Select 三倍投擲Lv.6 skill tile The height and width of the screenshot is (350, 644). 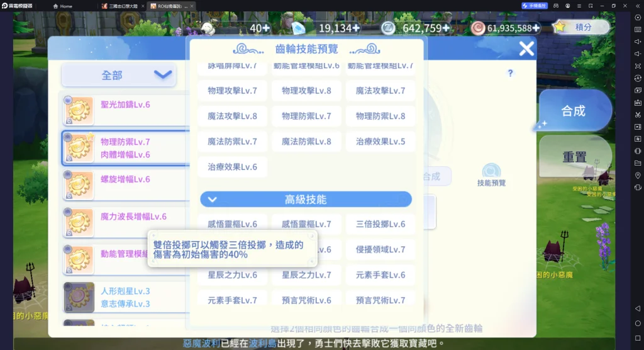[380, 224]
